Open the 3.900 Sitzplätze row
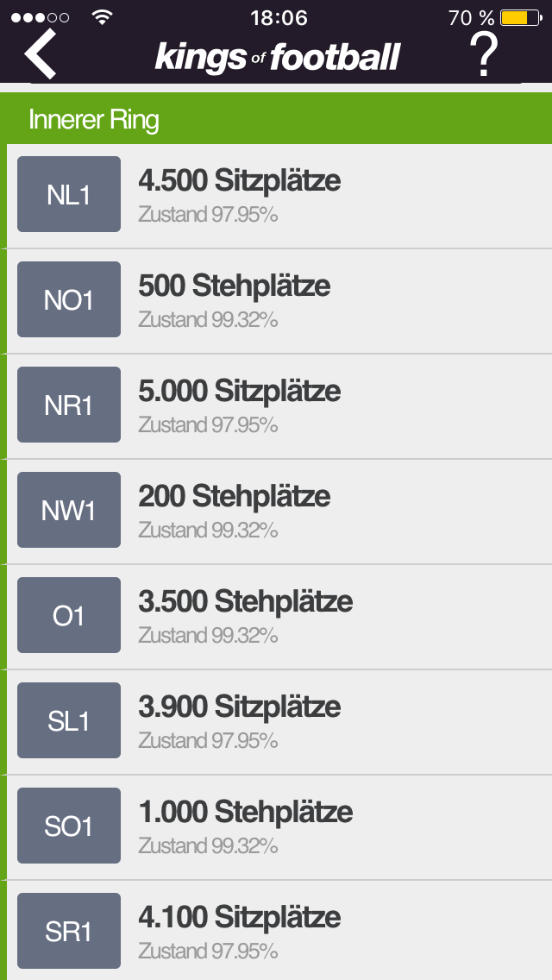The height and width of the screenshot is (980, 552). 279,723
